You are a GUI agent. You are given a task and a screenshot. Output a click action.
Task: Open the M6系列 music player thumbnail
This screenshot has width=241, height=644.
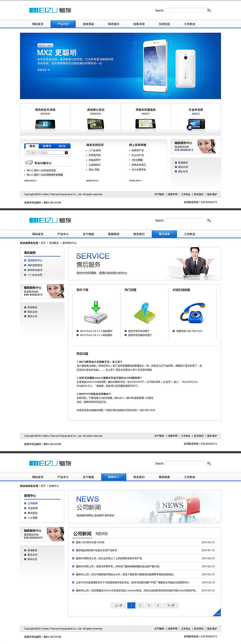(196, 124)
